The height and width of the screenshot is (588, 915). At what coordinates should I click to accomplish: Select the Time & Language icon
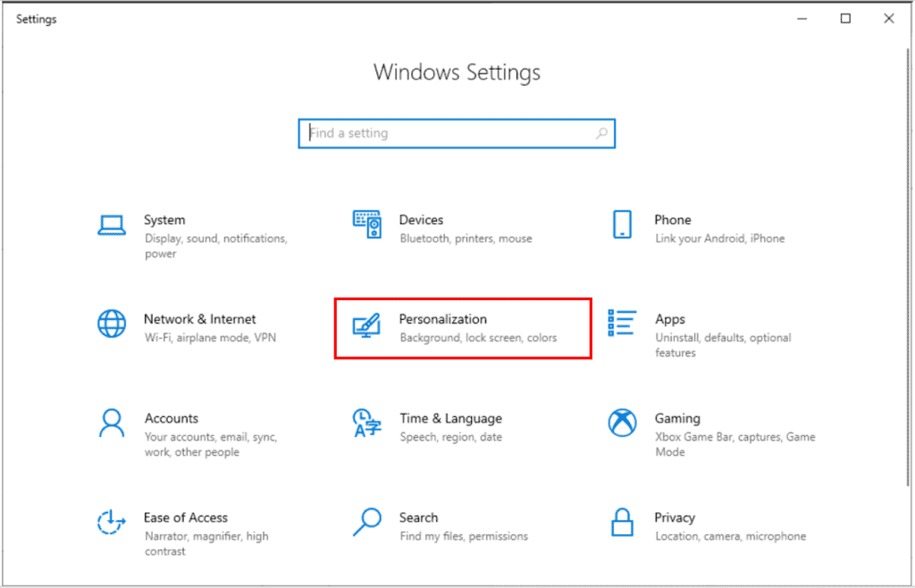pyautogui.click(x=367, y=423)
